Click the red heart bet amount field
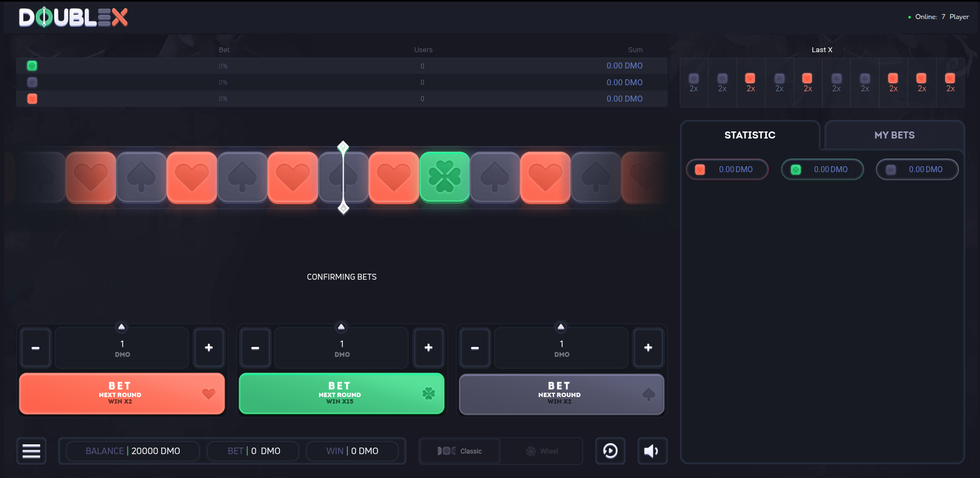This screenshot has width=980, height=478. [122, 348]
